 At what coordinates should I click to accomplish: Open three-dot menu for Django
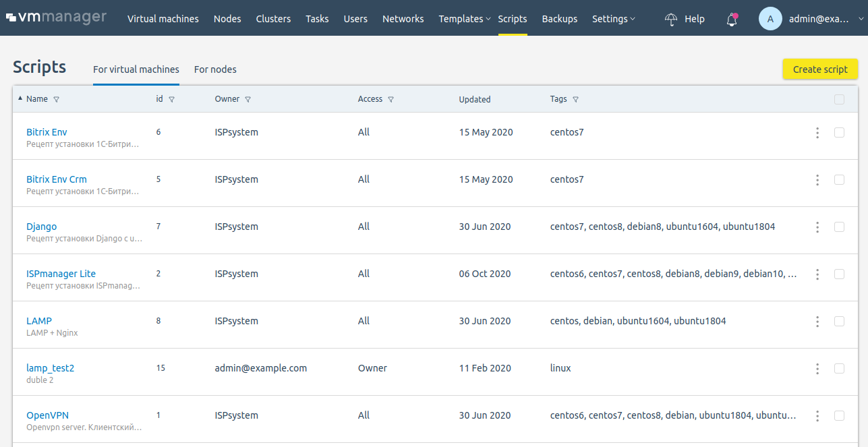pos(817,227)
